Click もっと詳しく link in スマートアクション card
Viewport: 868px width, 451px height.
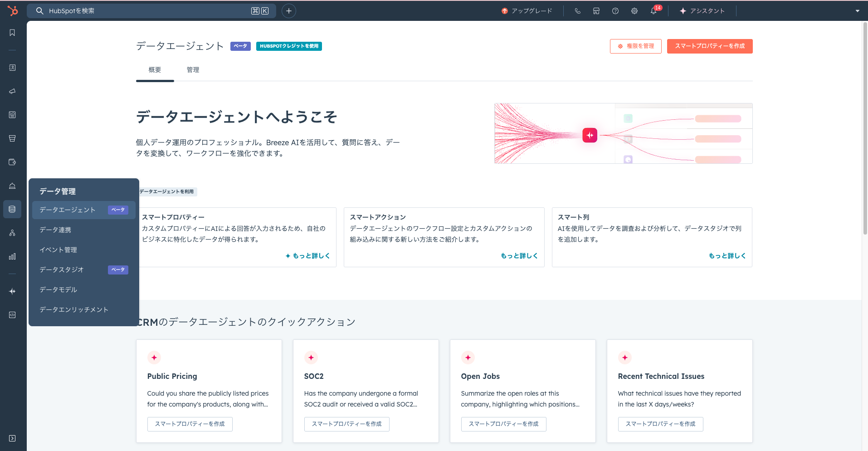[x=519, y=256]
